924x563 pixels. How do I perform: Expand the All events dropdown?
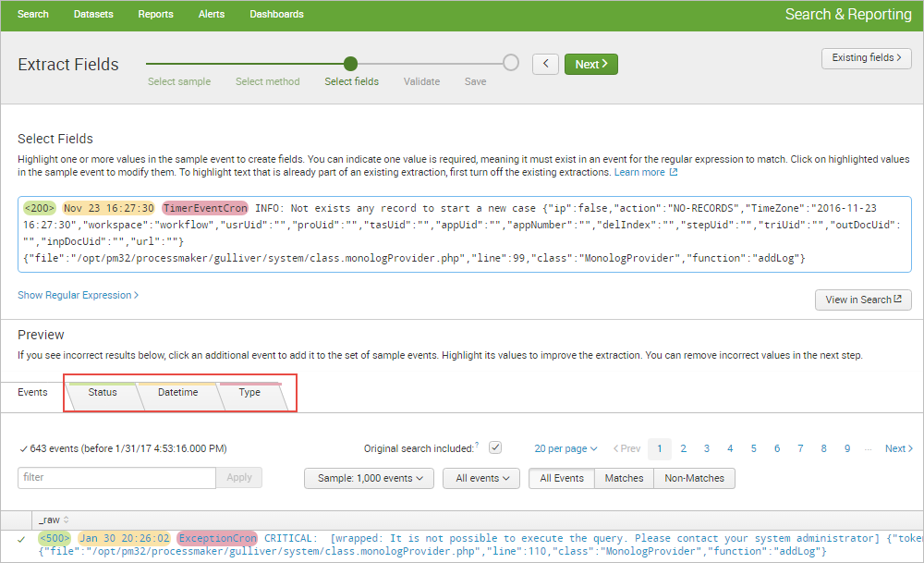click(x=482, y=478)
